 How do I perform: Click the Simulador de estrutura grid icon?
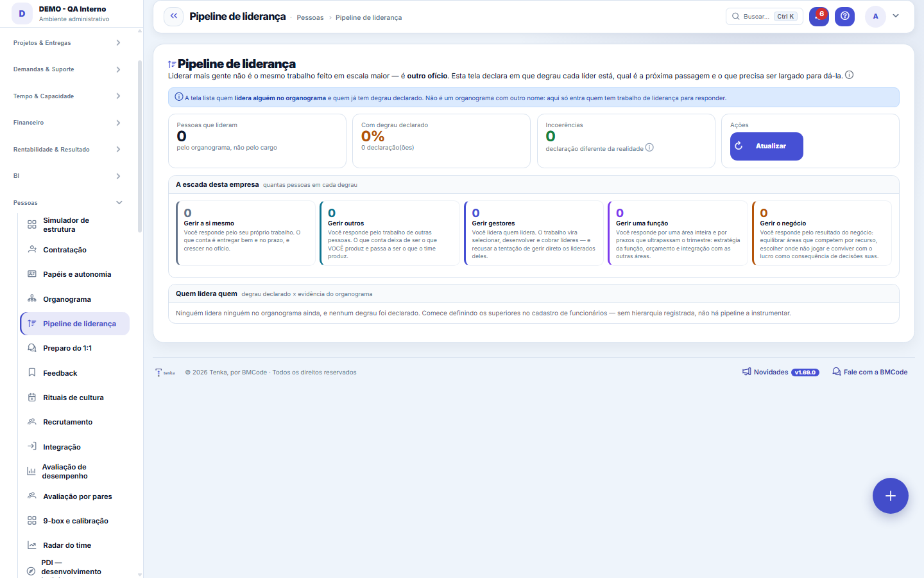32,225
